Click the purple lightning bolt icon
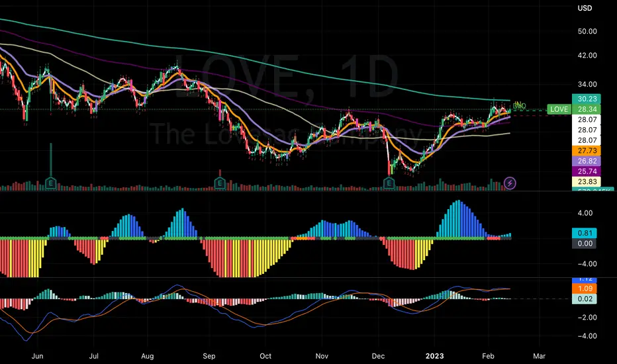This screenshot has width=617, height=364. pyautogui.click(x=510, y=183)
